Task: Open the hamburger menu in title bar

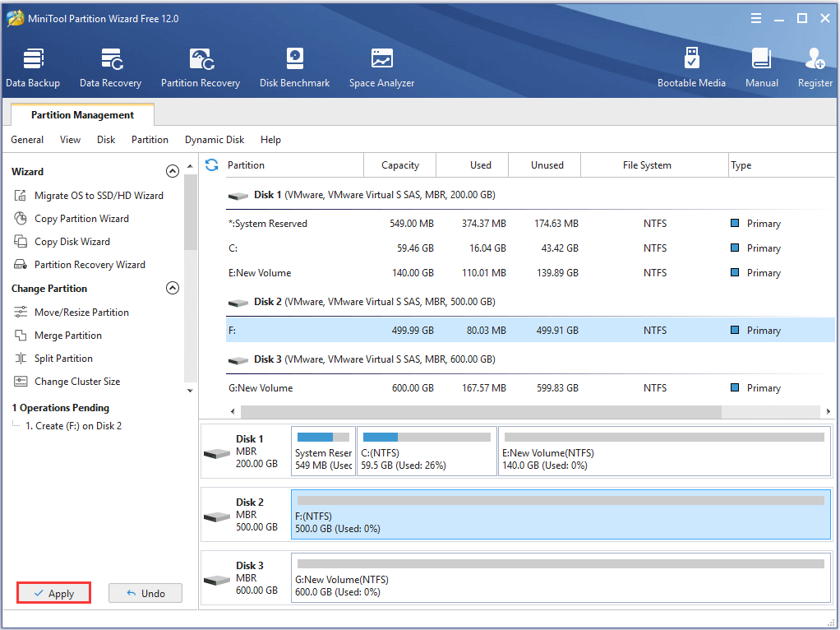Action: coord(756,19)
